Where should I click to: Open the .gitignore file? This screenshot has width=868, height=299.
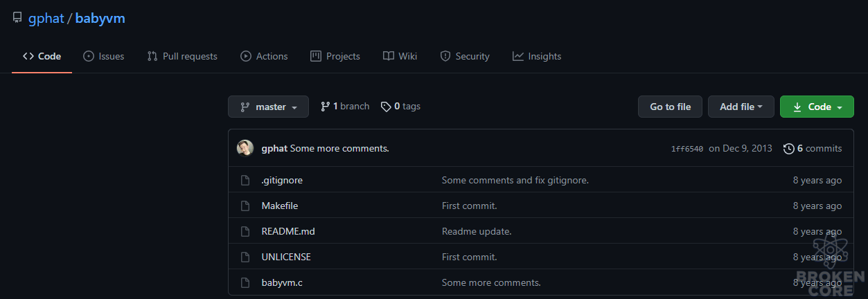(x=282, y=180)
